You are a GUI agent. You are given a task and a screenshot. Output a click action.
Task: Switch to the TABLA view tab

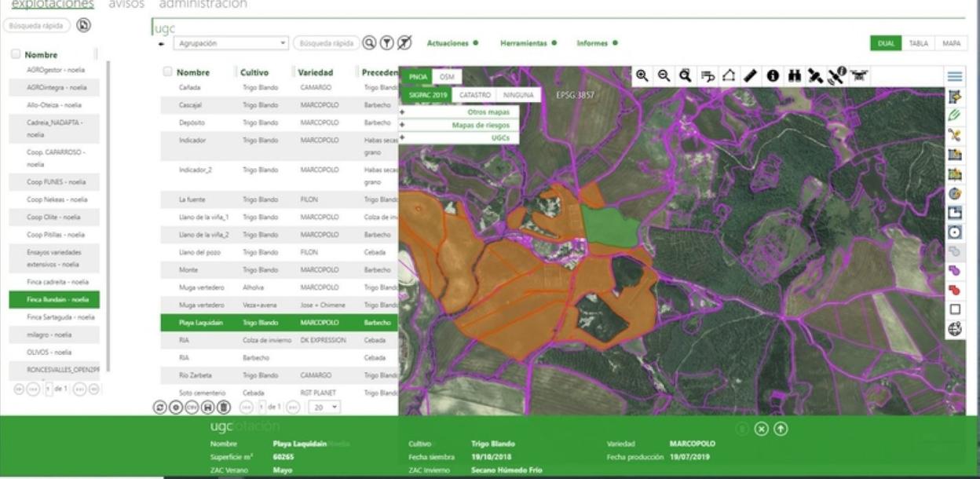[918, 43]
